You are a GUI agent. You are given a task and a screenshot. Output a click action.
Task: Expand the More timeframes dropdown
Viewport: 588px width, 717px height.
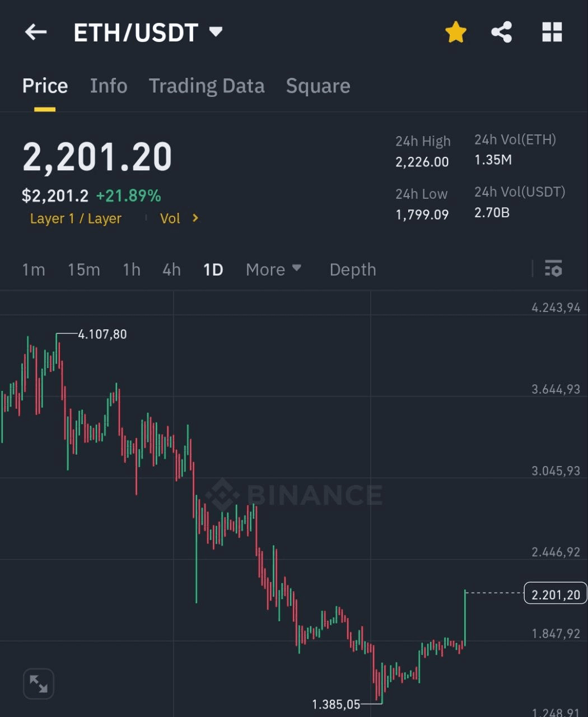(x=273, y=269)
